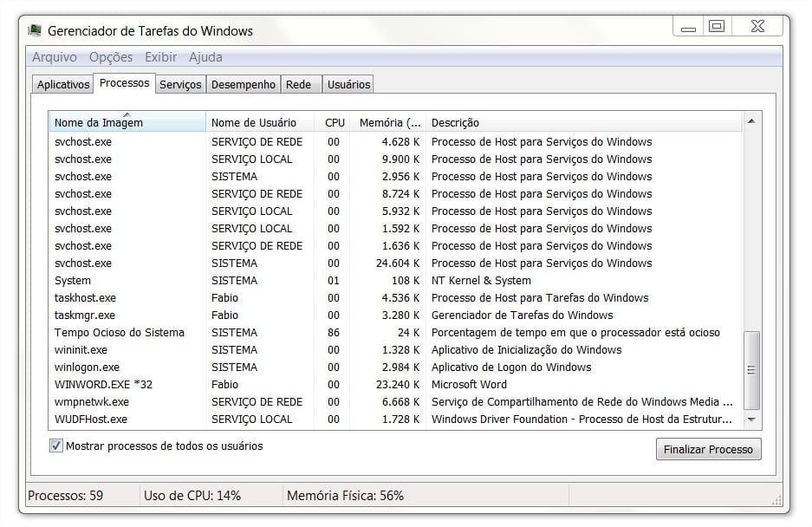Select the WINWORD.EXE *32 process
The height and width of the screenshot is (527, 812).
pyautogui.click(x=396, y=385)
